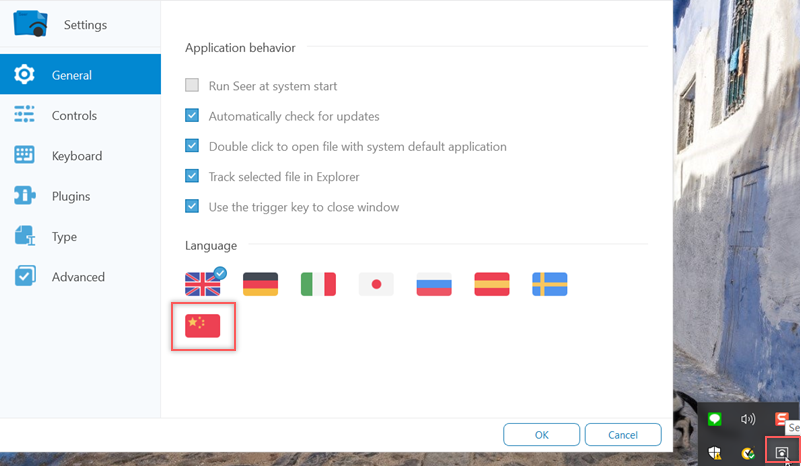The width and height of the screenshot is (801, 466).
Task: Switch language to the Chinese flag
Action: pyautogui.click(x=203, y=326)
